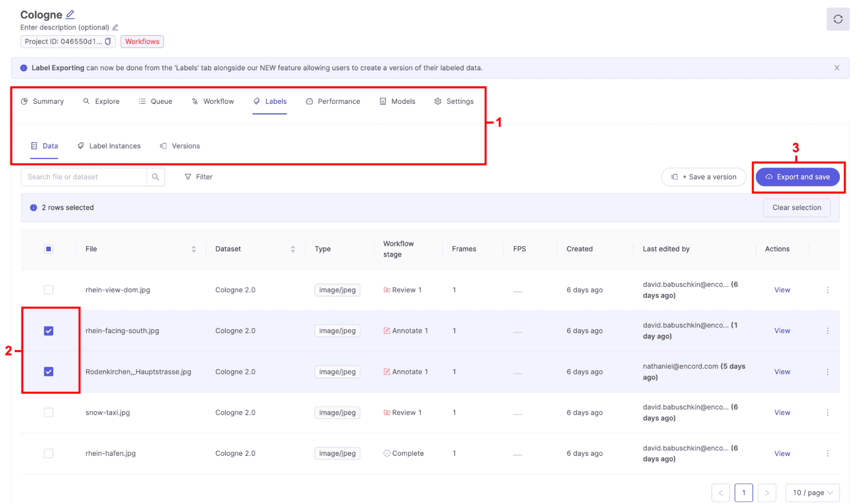Open the Filter options
Viewport: 859px width, 504px height.
(199, 177)
